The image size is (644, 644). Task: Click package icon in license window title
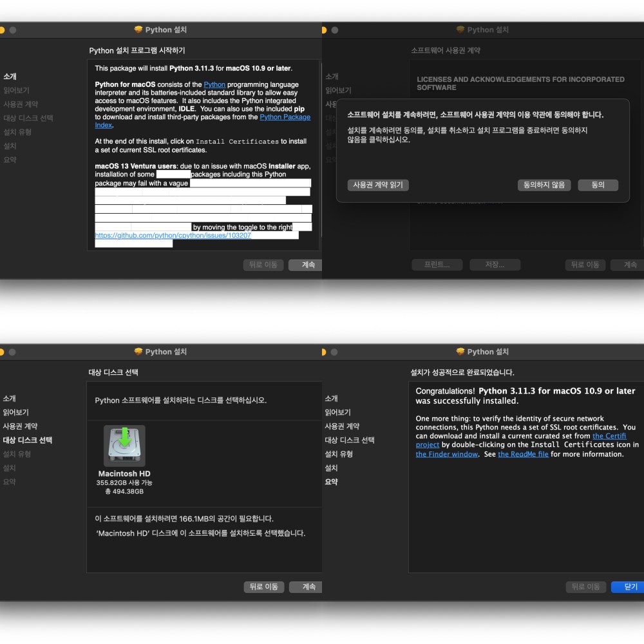point(460,30)
